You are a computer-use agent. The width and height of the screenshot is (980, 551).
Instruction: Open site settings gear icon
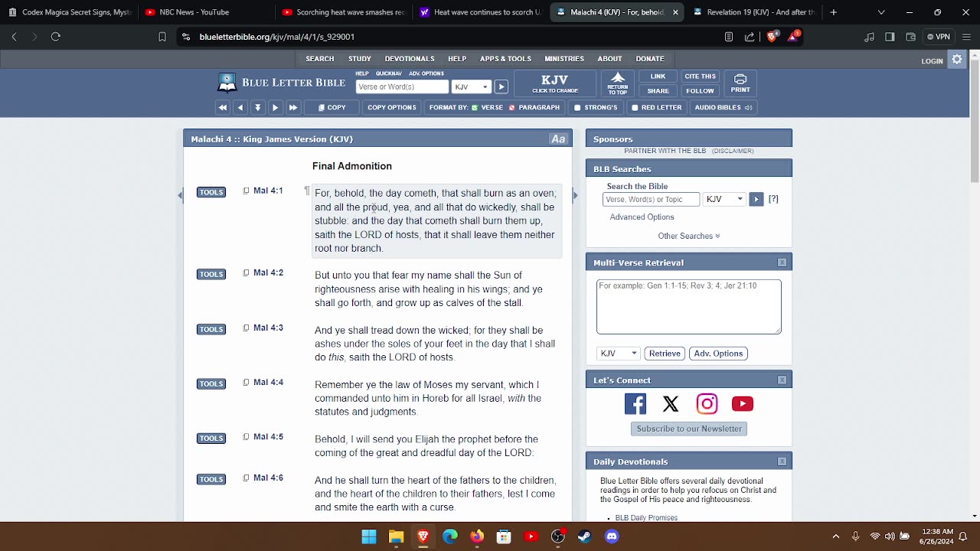tap(957, 59)
